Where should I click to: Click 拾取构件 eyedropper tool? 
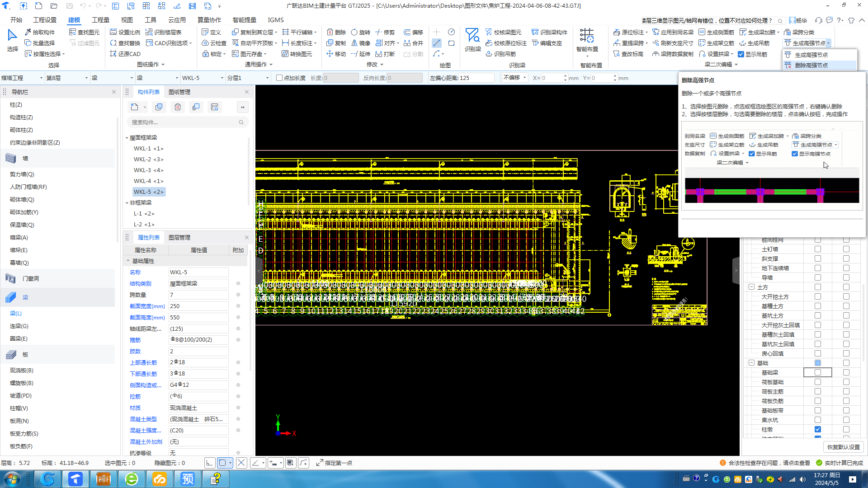tap(40, 32)
